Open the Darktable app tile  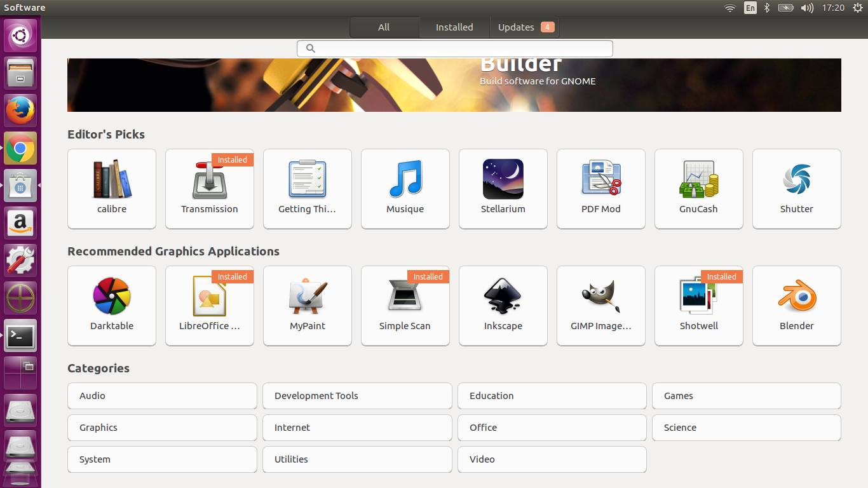112,306
